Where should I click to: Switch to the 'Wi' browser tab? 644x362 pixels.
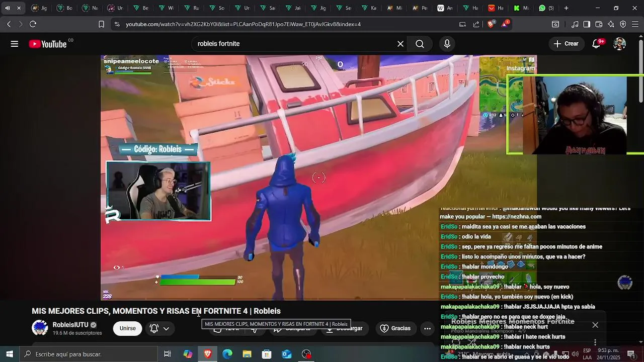(167, 8)
